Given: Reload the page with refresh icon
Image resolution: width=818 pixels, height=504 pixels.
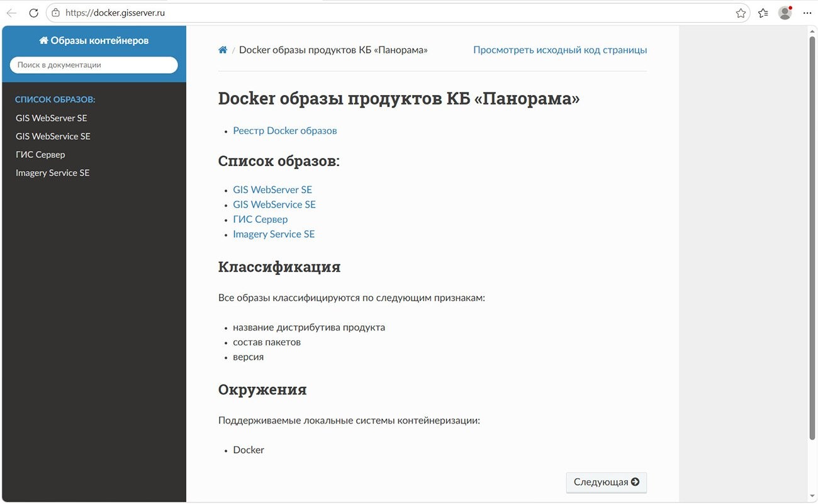Looking at the screenshot, I should tap(34, 13).
